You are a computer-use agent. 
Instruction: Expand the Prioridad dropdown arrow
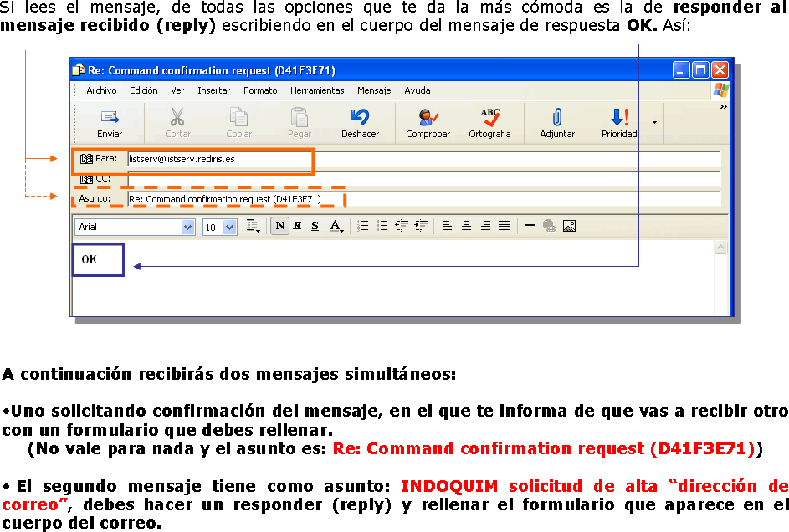(654, 123)
